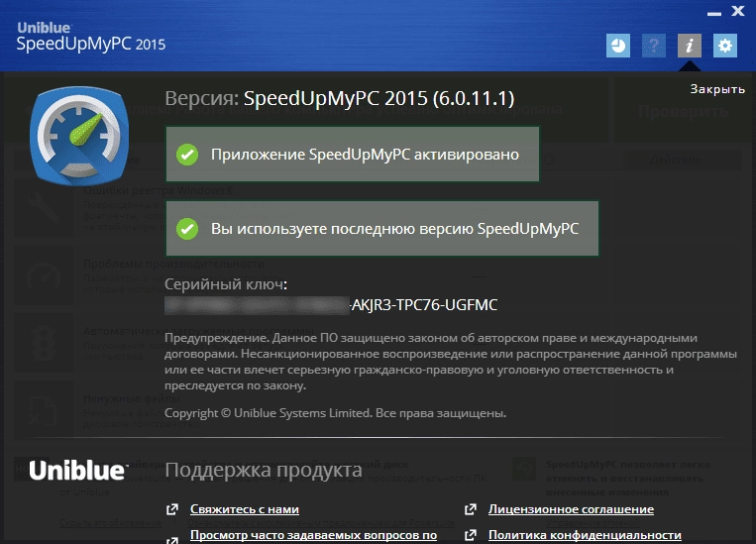Open 'Просмотр часто задаваемых вопросов' link
The height and width of the screenshot is (544, 756).
(313, 535)
